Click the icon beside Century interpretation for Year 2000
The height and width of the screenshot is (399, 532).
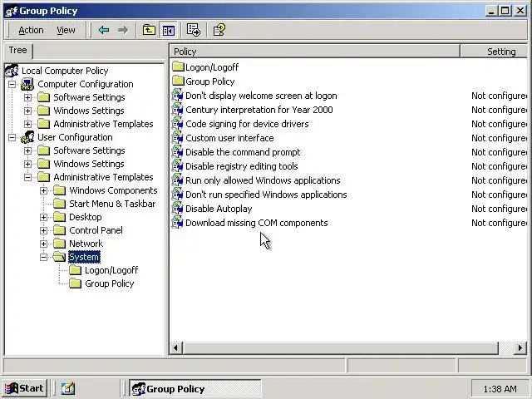pos(177,110)
